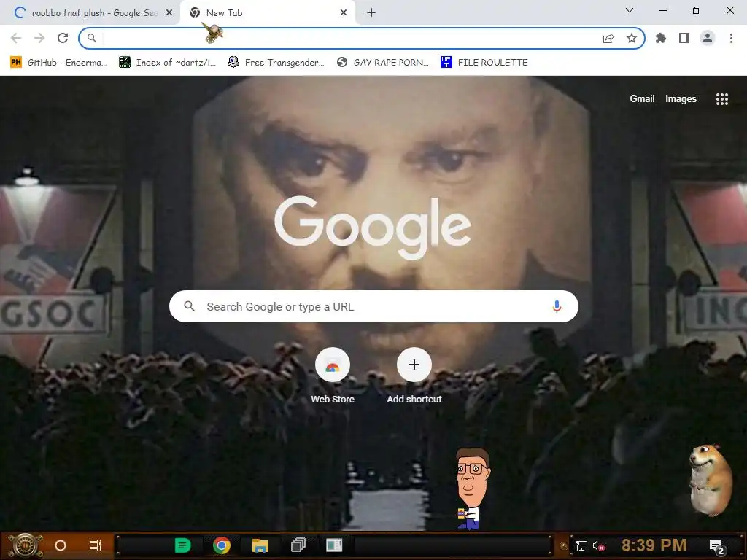
Task: Toggle the Chrome side panel
Action: [x=684, y=38]
